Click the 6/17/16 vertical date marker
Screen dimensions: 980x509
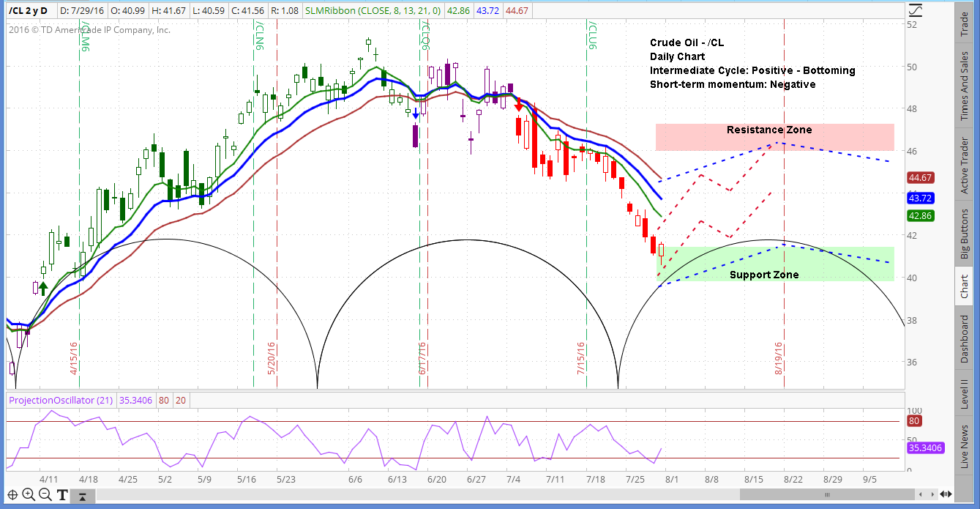point(422,357)
